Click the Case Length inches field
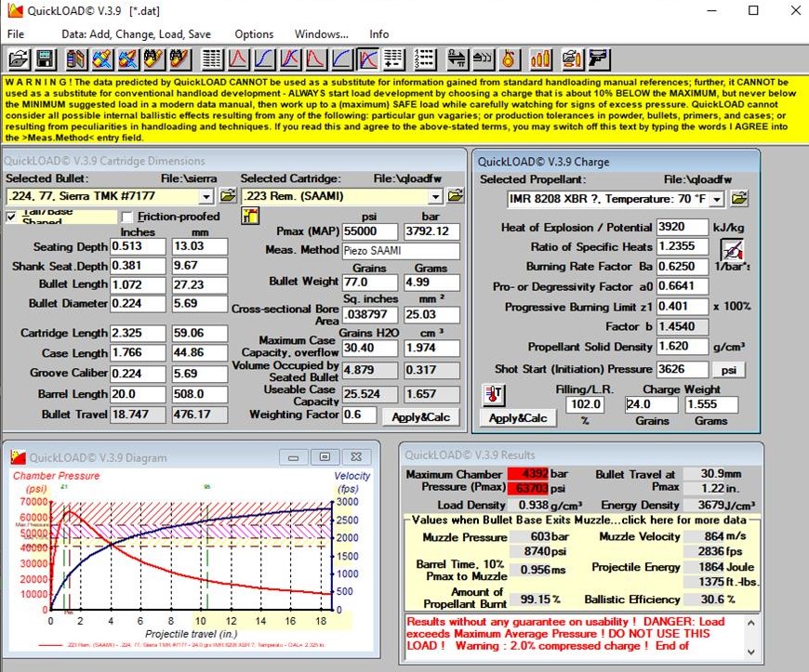 tap(138, 353)
